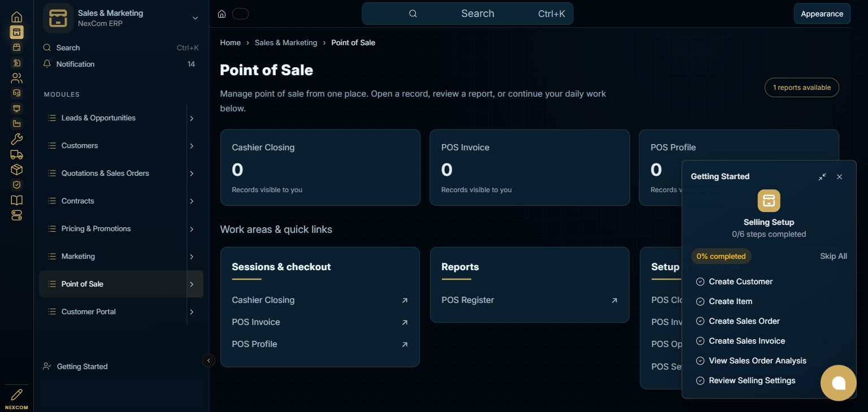This screenshot has height=412, width=868.
Task: Check off the View Sales Order Analysis circle
Action: [x=700, y=361]
